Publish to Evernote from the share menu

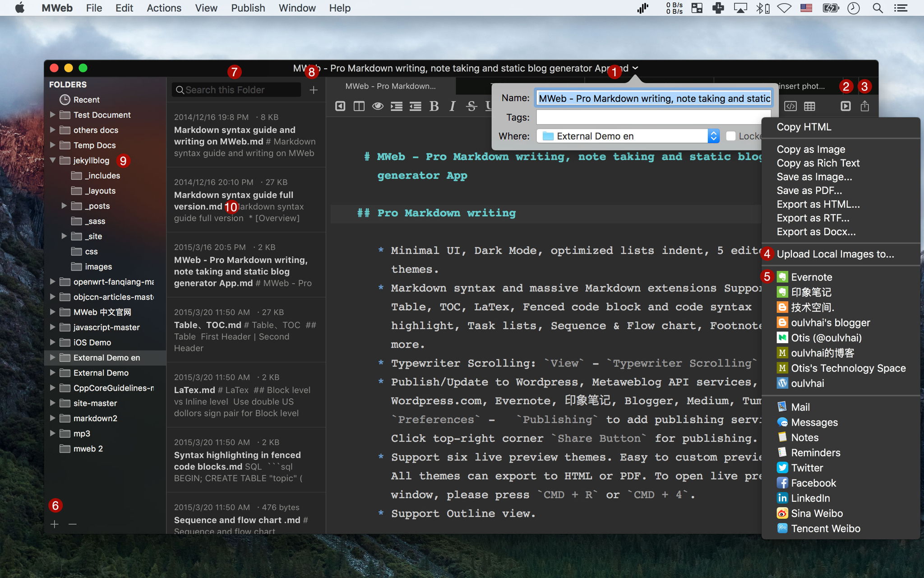804,277
